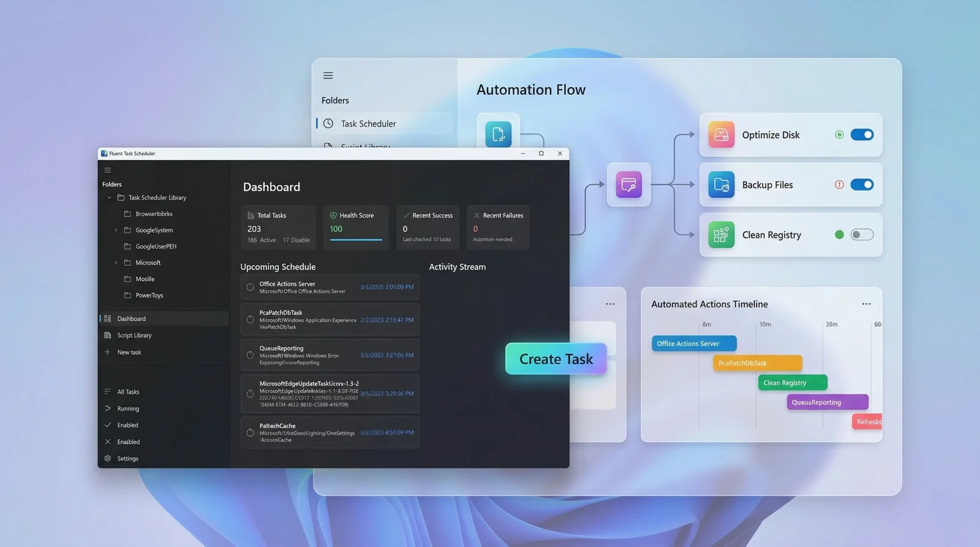Click the plus icon beside New task
The width and height of the screenshot is (980, 547).
coord(108,352)
